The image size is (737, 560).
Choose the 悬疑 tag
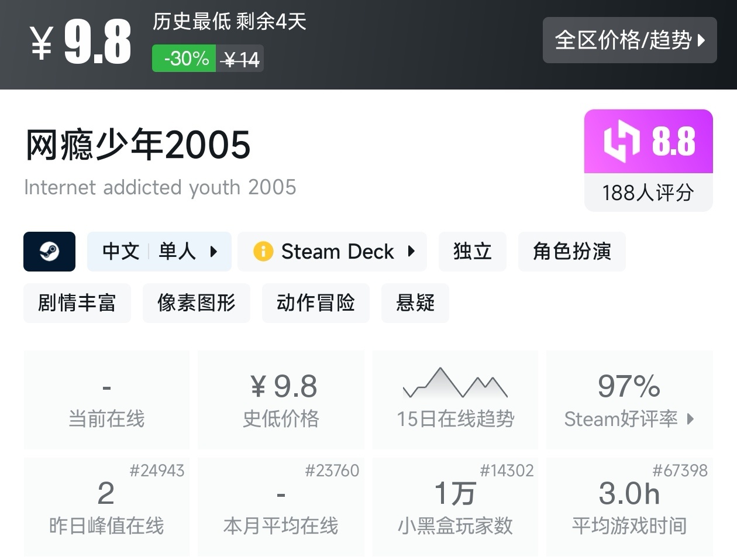[415, 303]
